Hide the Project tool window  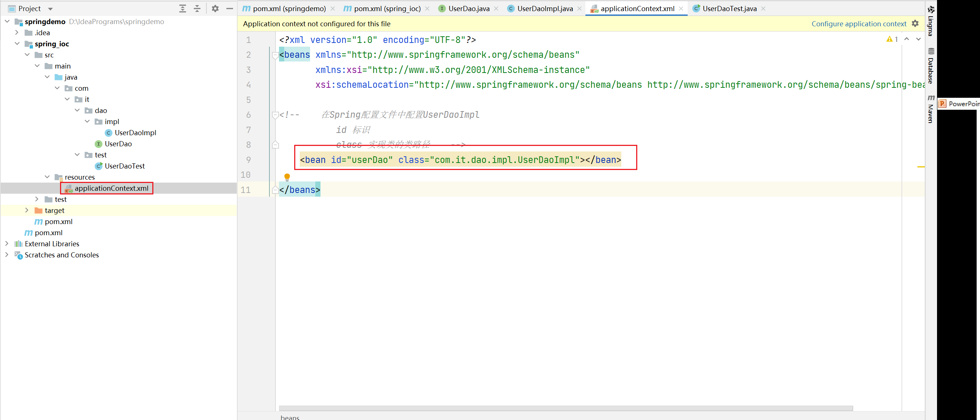229,9
